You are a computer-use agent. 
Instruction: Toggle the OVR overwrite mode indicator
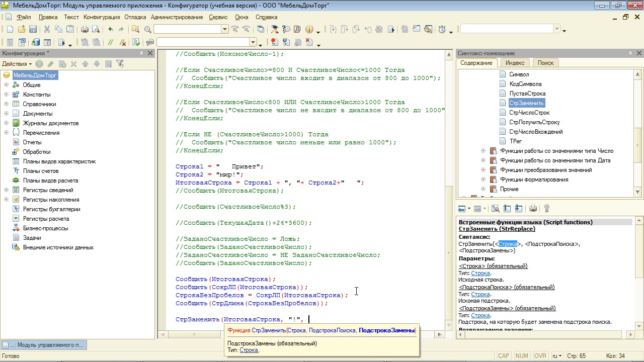pyautogui.click(x=540, y=356)
